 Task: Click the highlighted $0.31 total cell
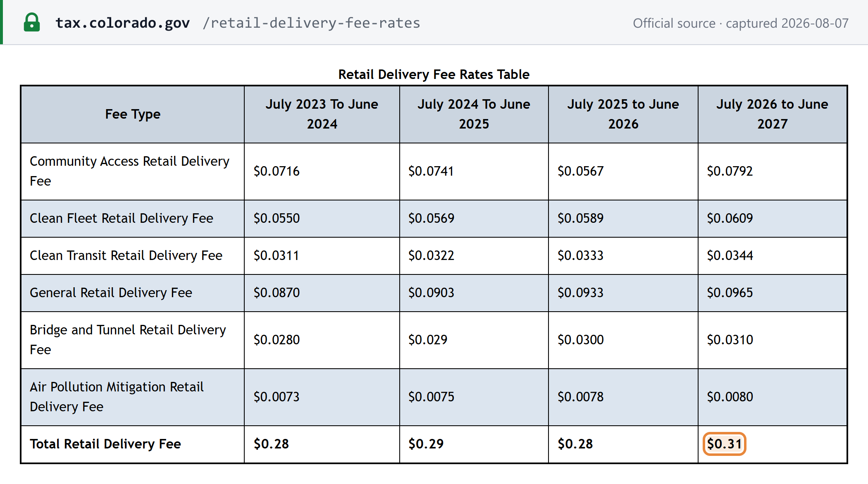tap(725, 444)
